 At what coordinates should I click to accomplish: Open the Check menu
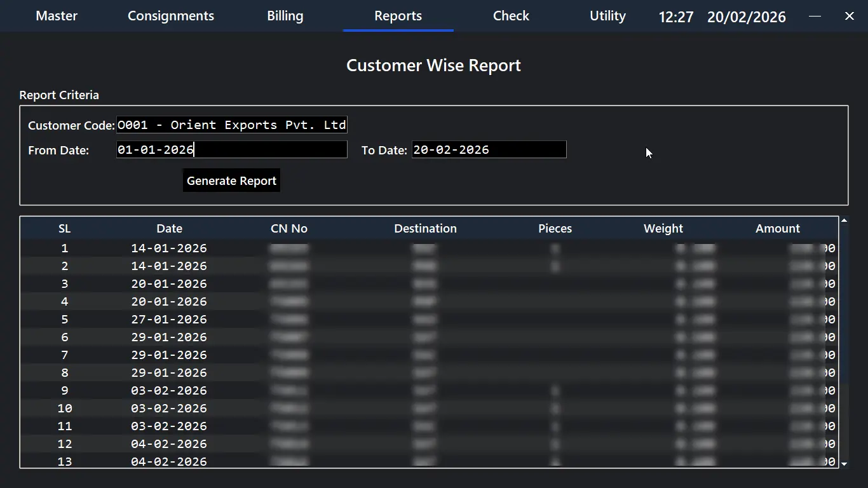[x=511, y=16]
